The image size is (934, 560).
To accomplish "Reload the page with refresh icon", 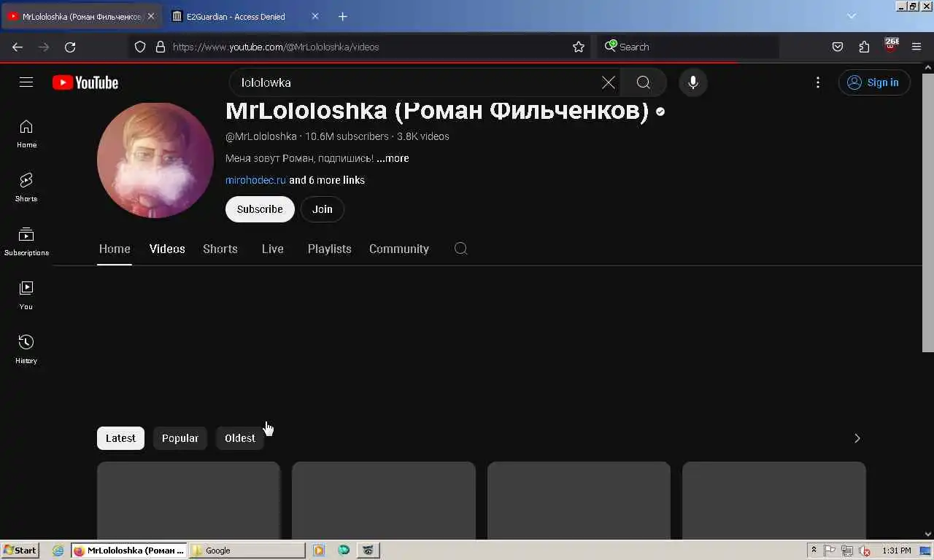I will coord(70,47).
